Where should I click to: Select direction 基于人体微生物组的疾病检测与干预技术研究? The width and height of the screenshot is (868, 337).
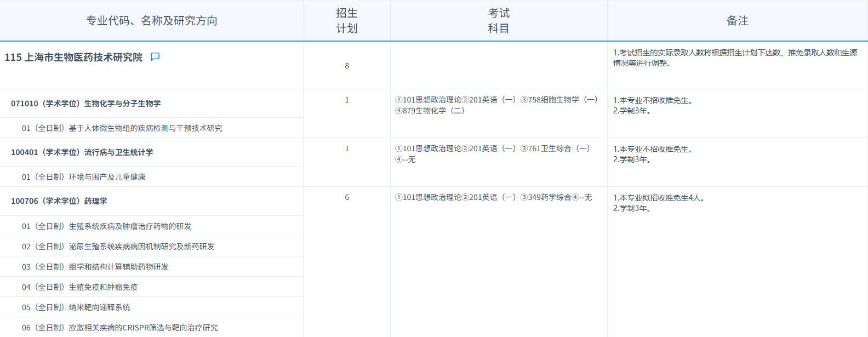pos(122,128)
